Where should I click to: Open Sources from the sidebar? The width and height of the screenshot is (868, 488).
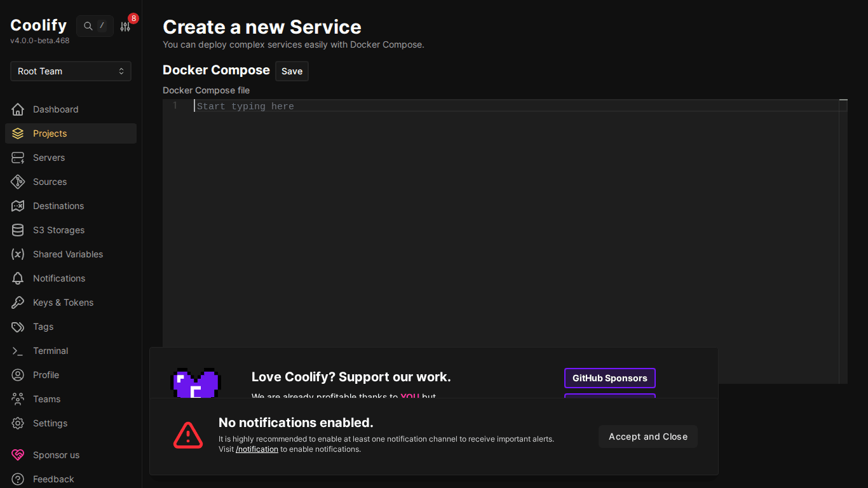(x=18, y=182)
